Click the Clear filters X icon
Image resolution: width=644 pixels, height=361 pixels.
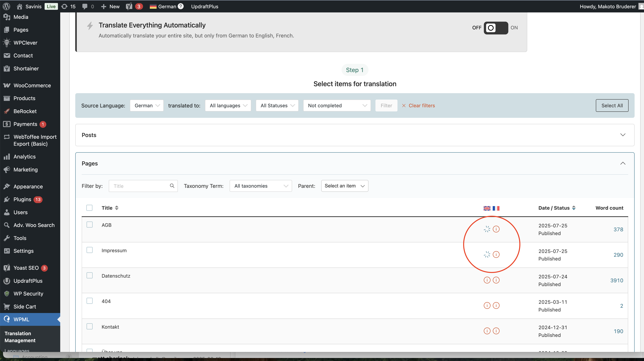pyautogui.click(x=403, y=106)
